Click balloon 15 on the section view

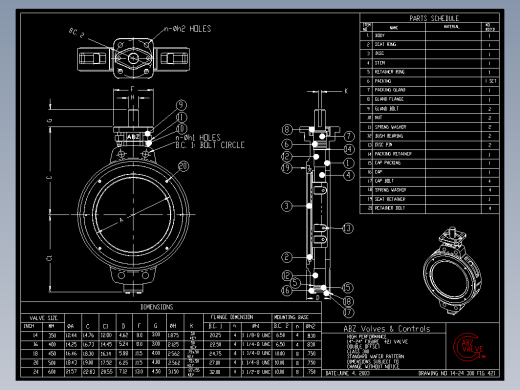click(x=348, y=288)
